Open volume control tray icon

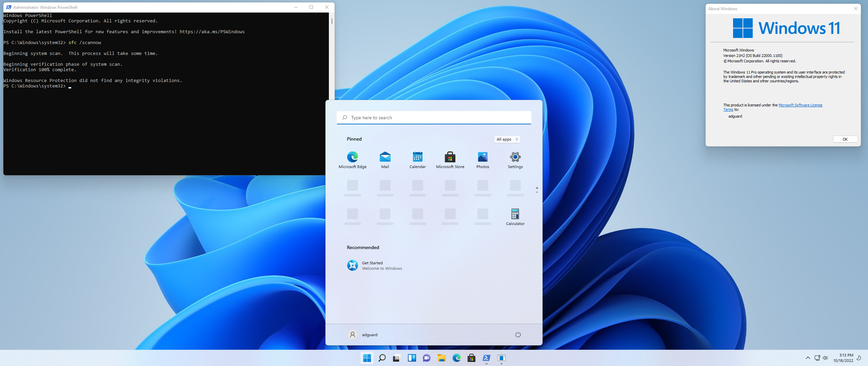click(825, 358)
